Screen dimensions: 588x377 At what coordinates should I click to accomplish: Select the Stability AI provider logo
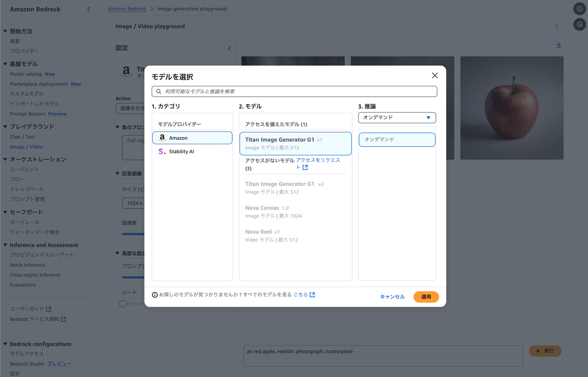(162, 152)
